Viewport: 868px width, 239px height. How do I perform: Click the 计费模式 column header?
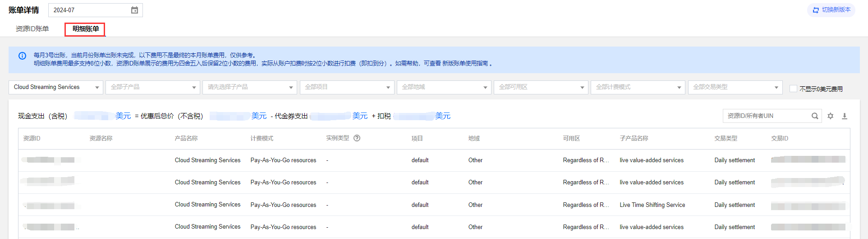pos(262,138)
